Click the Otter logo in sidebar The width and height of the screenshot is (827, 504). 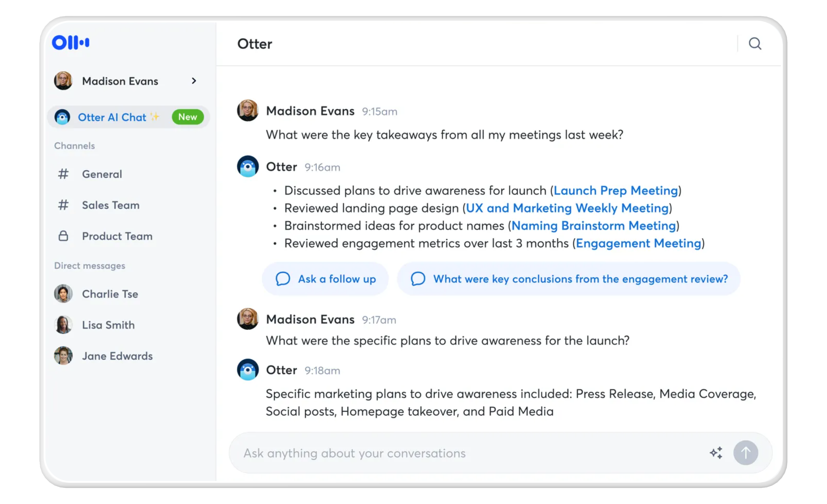(x=71, y=42)
